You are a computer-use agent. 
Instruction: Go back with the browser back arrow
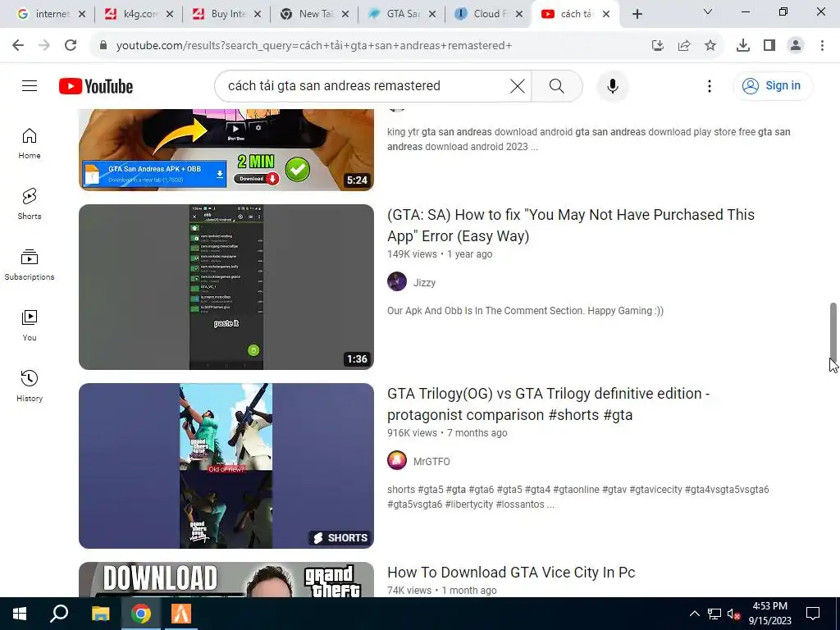[x=18, y=46]
